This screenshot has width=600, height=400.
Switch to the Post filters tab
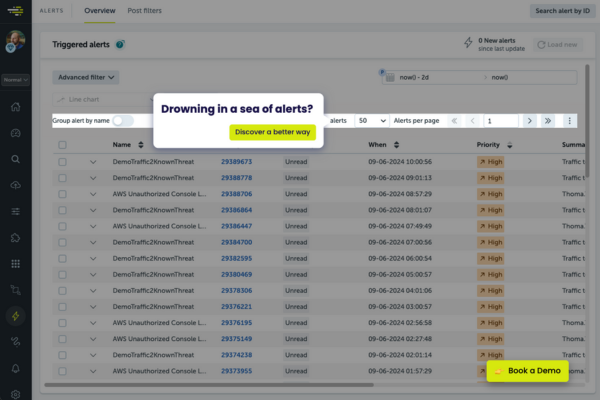(145, 10)
